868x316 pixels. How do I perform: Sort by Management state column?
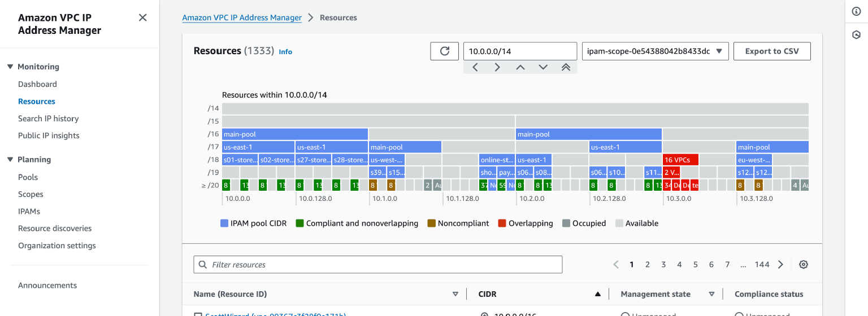pyautogui.click(x=711, y=294)
